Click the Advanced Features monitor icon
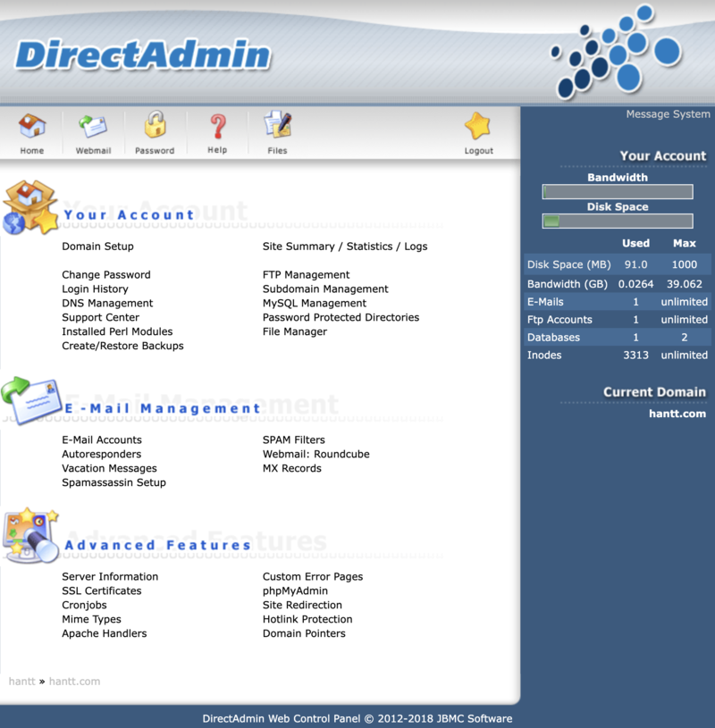 coord(30,536)
